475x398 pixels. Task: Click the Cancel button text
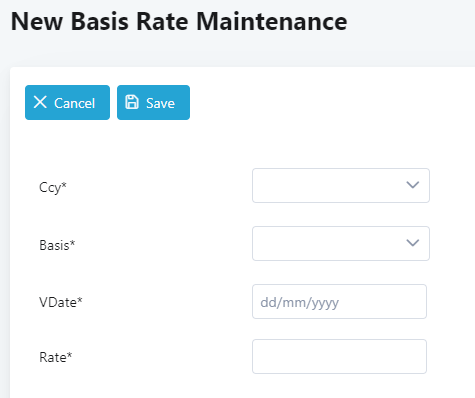pyautogui.click(x=75, y=103)
